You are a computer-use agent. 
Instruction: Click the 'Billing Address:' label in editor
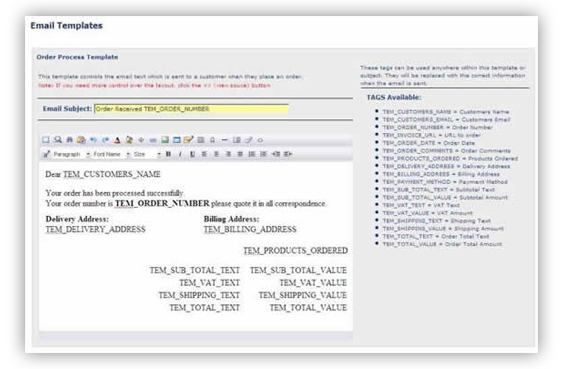[231, 219]
